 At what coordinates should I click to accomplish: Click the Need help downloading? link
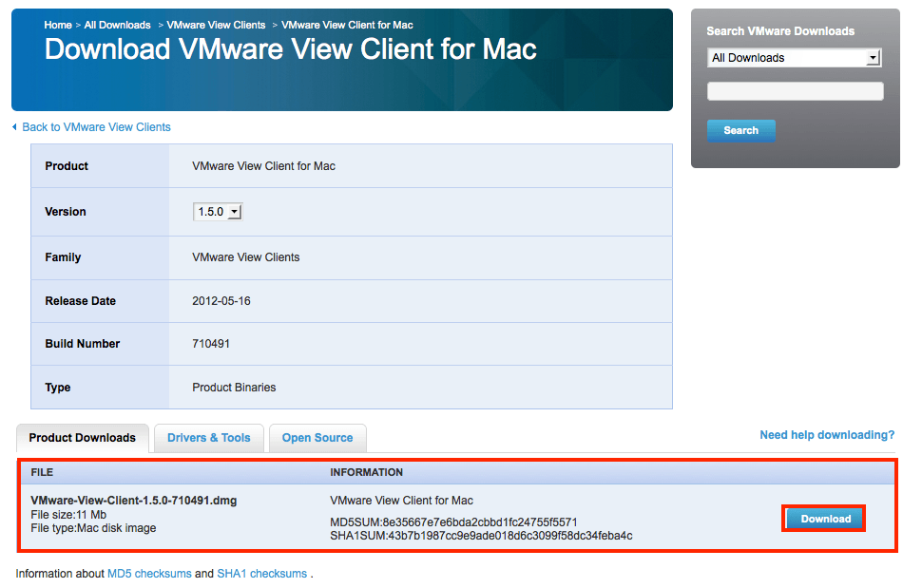pos(827,435)
